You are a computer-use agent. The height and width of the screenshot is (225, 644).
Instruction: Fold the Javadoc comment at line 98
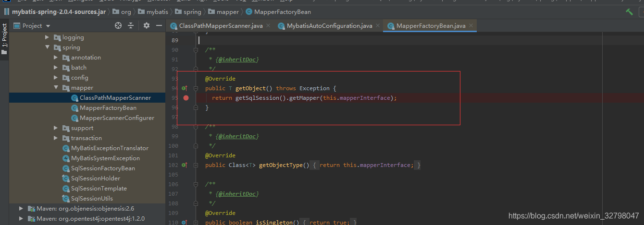[x=196, y=127]
